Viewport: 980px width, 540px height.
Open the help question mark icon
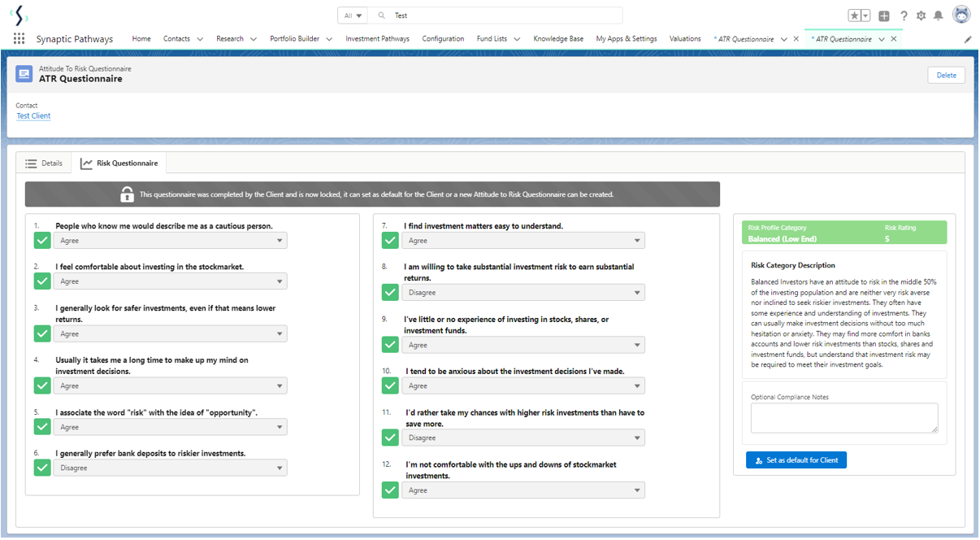904,15
